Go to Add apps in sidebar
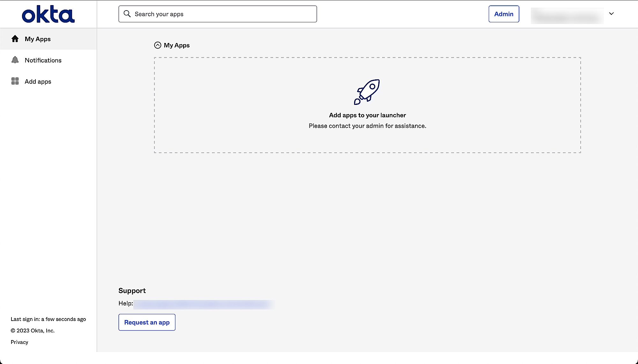The width and height of the screenshot is (638, 364). pyautogui.click(x=38, y=82)
